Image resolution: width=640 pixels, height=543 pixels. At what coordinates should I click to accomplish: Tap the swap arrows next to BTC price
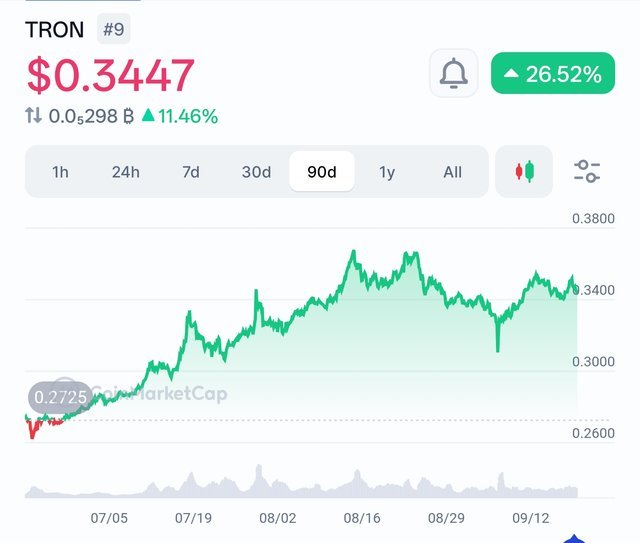[34, 116]
